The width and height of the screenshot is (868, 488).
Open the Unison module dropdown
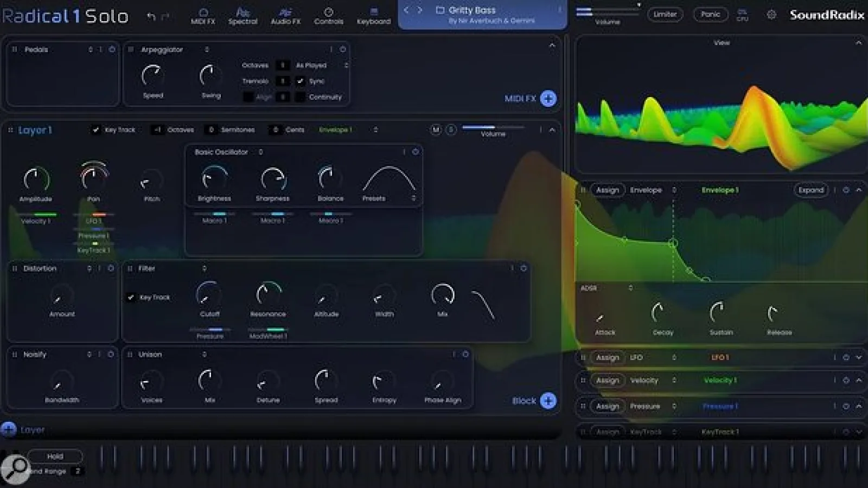click(x=204, y=354)
